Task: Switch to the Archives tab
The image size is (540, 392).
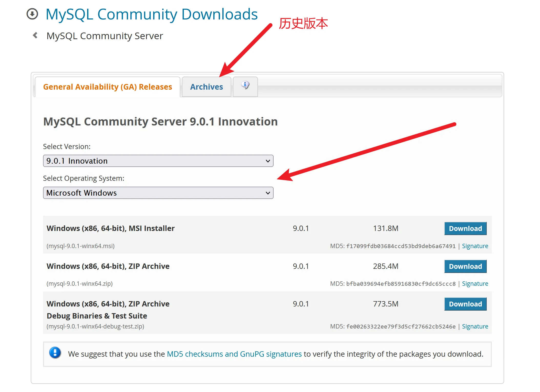Action: click(x=206, y=87)
